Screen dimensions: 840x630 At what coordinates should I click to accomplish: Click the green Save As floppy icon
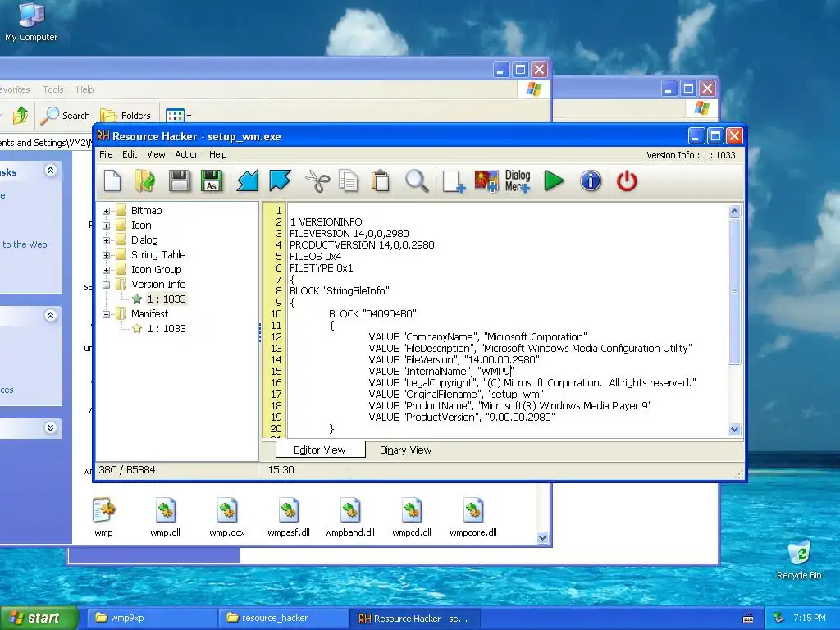212,181
